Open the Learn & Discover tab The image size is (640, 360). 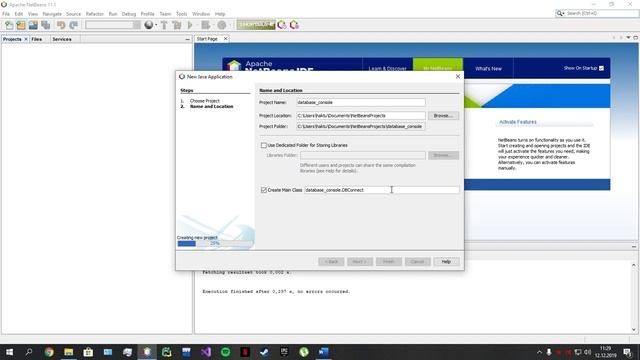pos(387,69)
